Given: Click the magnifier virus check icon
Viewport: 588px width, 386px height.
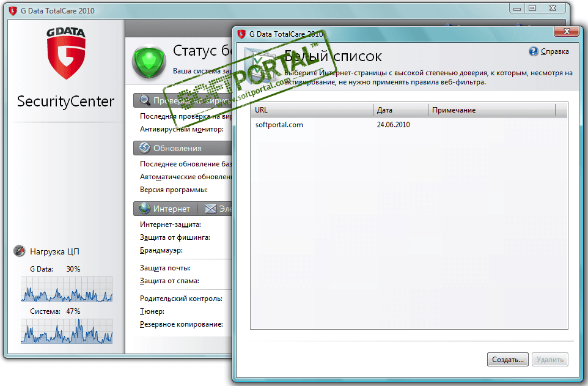Looking at the screenshot, I should point(144,100).
